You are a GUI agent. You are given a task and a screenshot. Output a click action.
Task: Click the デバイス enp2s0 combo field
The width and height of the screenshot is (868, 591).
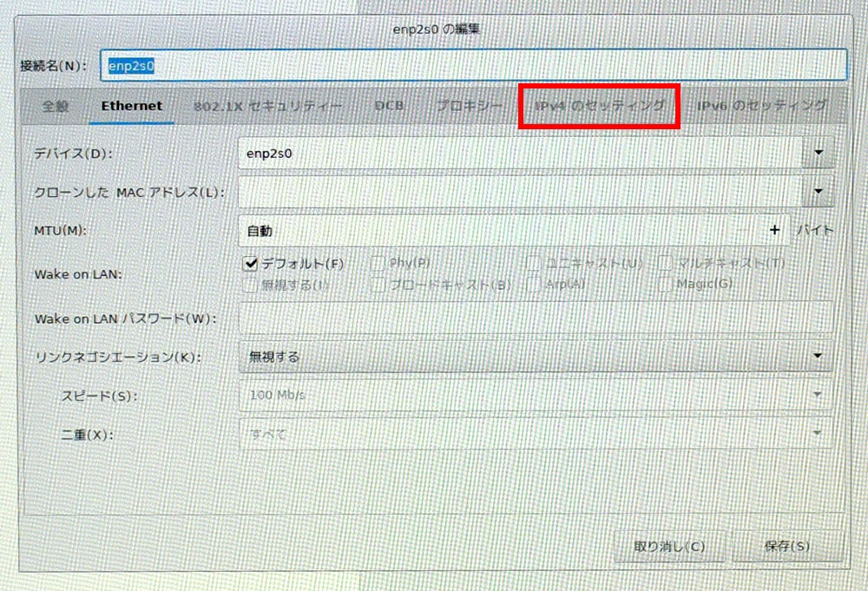(x=520, y=153)
